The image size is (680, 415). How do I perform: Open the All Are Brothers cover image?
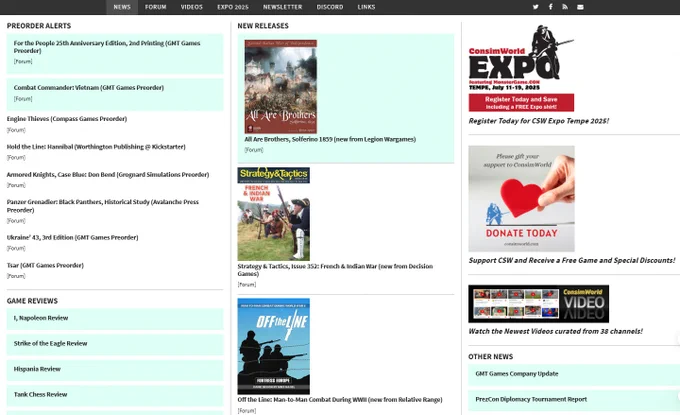(281, 87)
